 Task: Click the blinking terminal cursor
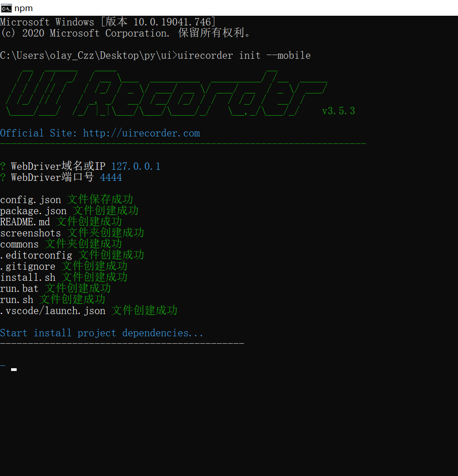click(x=13, y=369)
